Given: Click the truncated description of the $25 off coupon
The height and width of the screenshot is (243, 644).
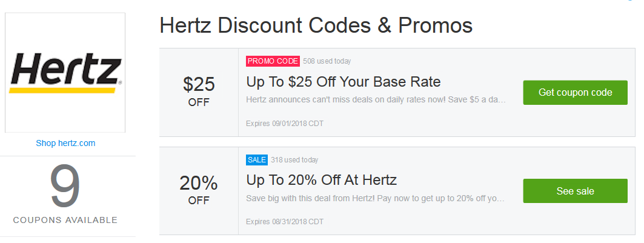Looking at the screenshot, I should click(x=376, y=100).
